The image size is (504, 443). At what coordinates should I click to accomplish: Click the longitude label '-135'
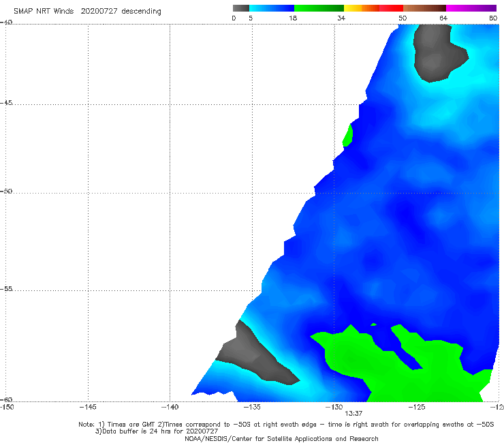pyautogui.click(x=252, y=407)
